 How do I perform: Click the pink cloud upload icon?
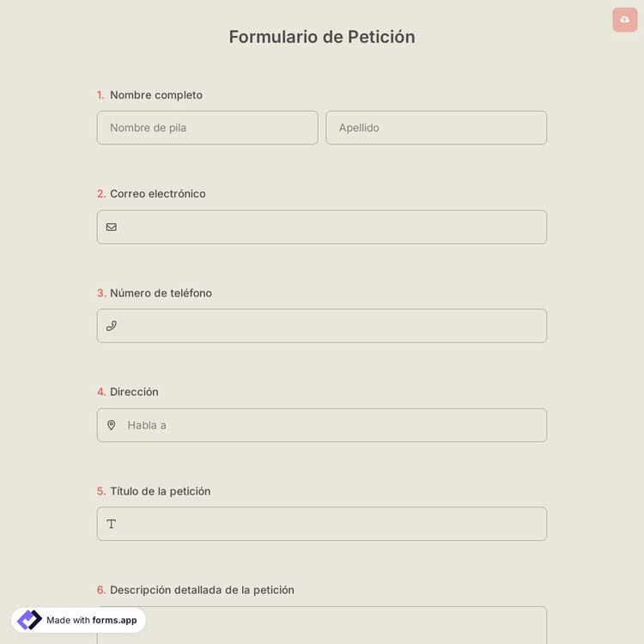pyautogui.click(x=624, y=20)
